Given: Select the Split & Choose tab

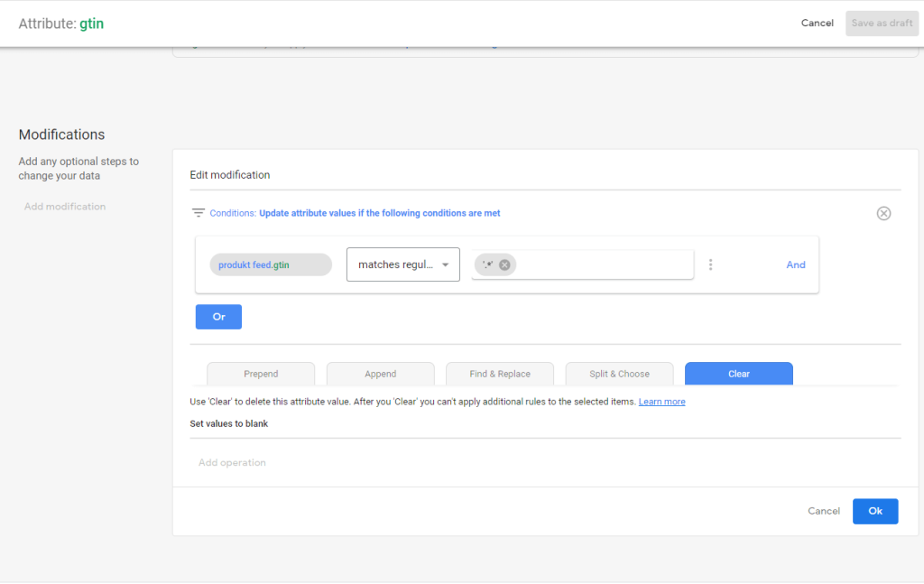Looking at the screenshot, I should tap(619, 374).
